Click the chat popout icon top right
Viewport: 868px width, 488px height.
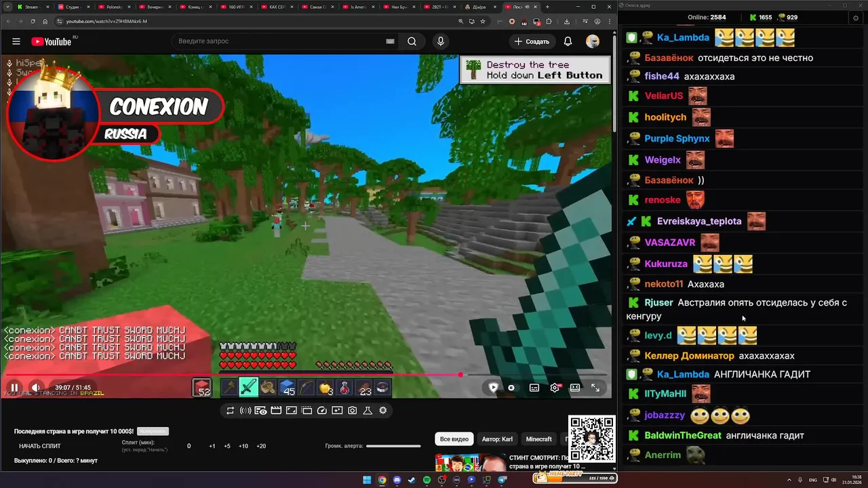point(855,18)
